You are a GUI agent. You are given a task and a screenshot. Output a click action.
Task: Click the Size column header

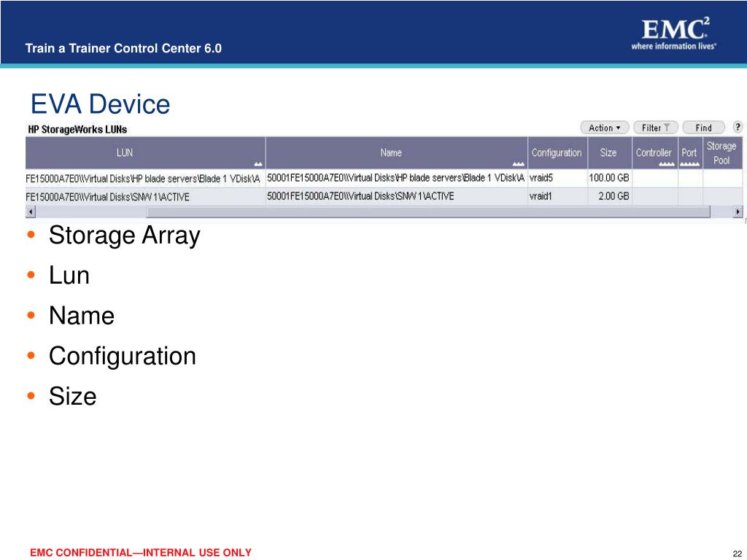[x=609, y=153]
